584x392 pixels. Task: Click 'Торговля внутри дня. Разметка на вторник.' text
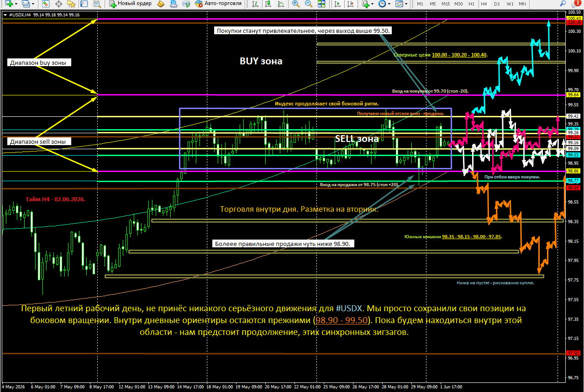[299, 209]
